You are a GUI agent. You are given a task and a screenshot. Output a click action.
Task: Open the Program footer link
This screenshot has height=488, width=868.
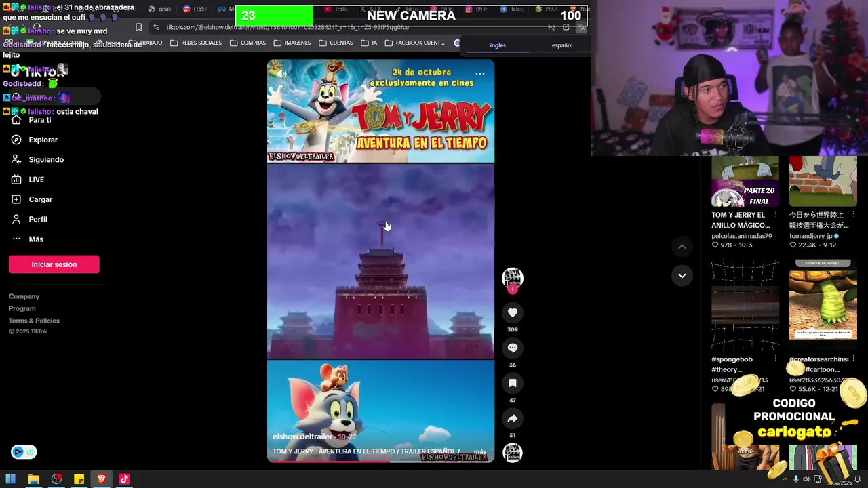click(22, 308)
